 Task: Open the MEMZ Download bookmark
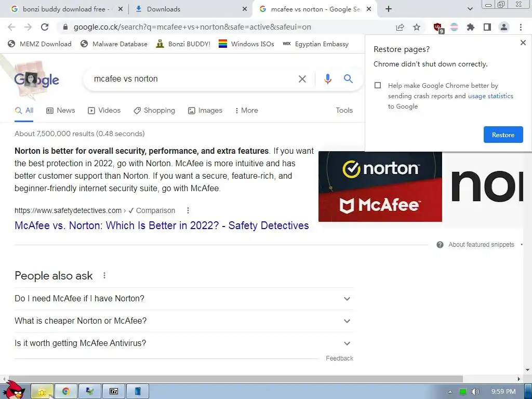pos(39,44)
